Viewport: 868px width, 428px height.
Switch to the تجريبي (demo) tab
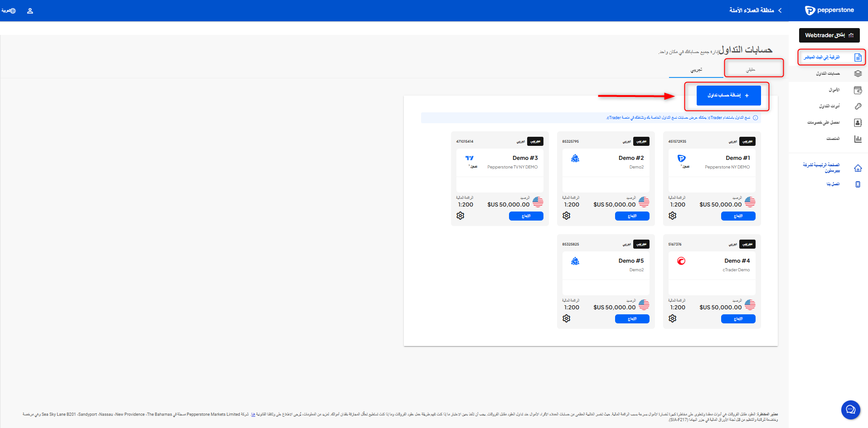click(x=696, y=70)
